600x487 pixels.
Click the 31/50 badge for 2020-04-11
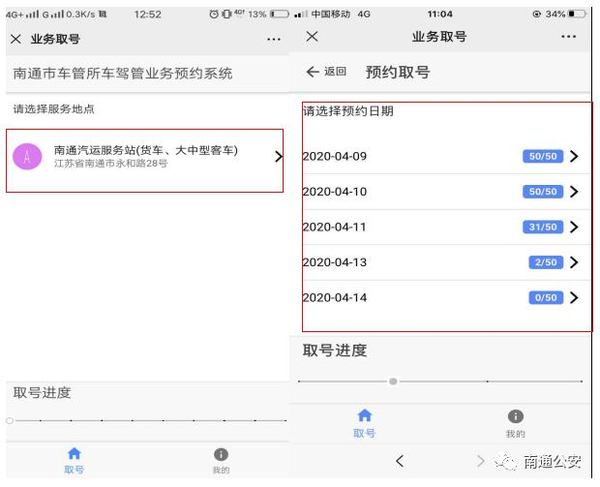[x=542, y=227]
